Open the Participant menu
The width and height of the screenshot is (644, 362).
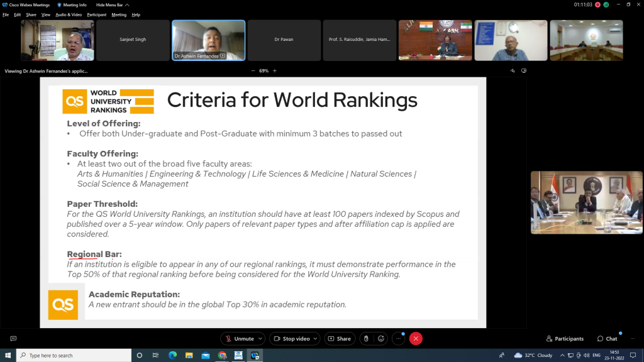coord(96,15)
